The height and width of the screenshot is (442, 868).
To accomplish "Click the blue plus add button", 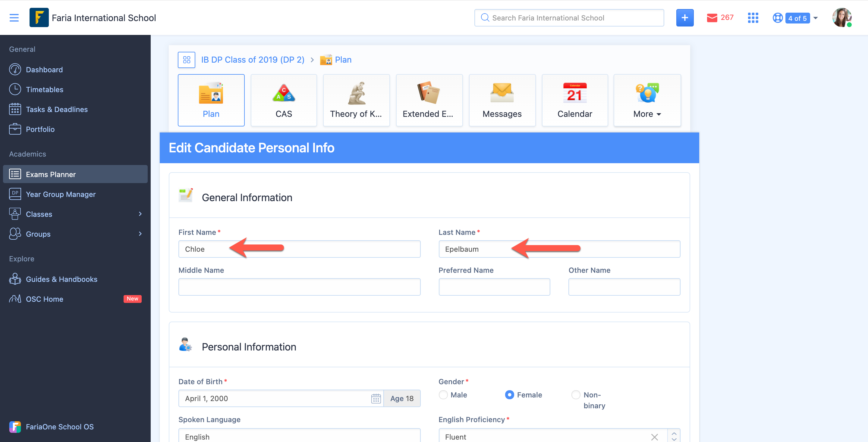I will tap(685, 18).
